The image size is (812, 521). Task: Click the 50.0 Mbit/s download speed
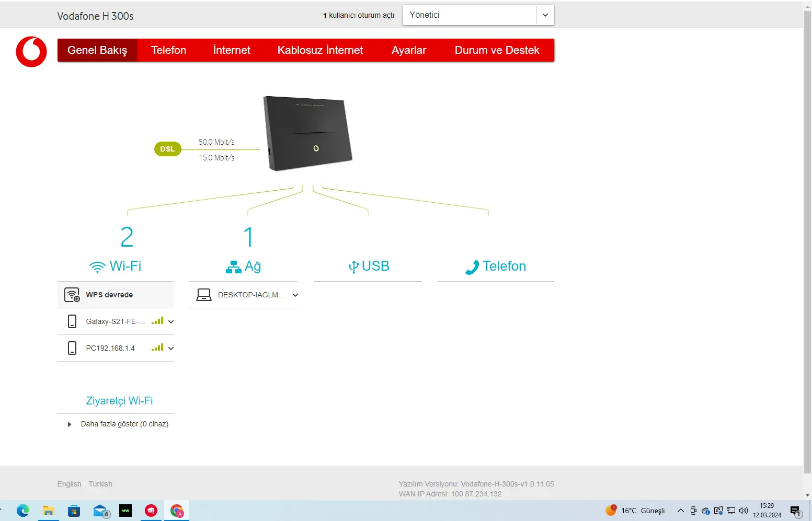click(x=216, y=142)
